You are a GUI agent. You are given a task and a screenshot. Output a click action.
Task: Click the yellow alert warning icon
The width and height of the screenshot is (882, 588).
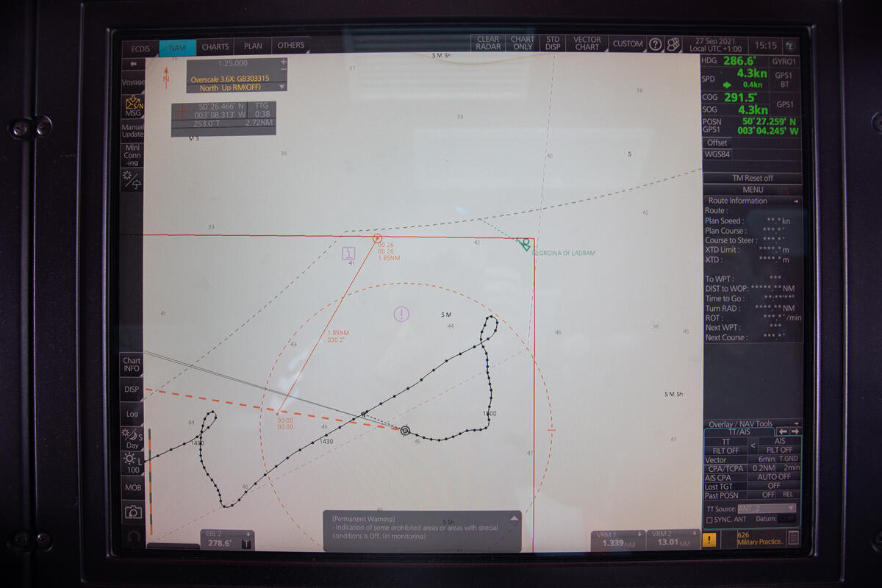(x=709, y=540)
